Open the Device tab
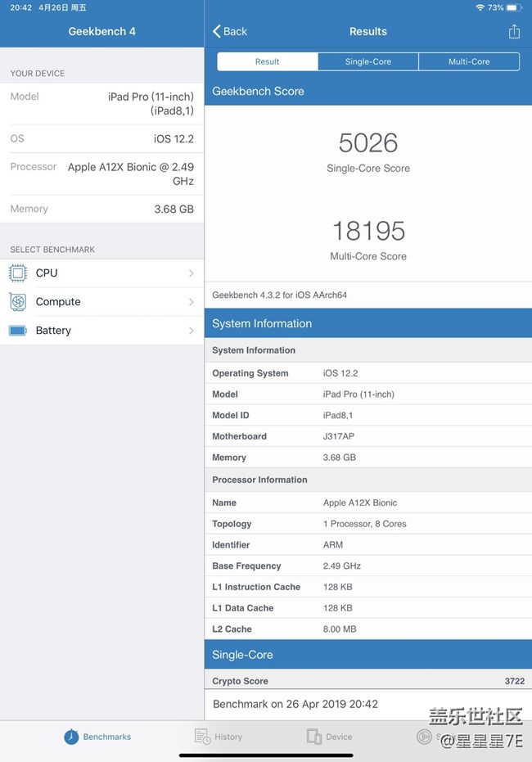The width and height of the screenshot is (532, 762). coord(329,737)
